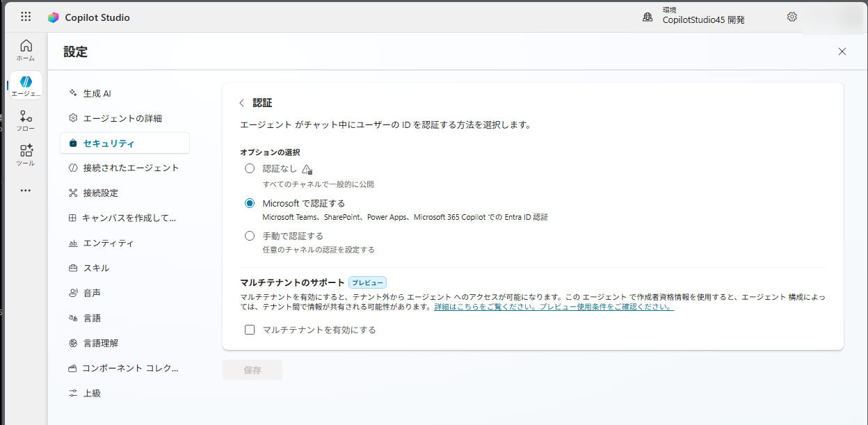Open the セキュリティ settings section
This screenshot has width=868, height=425.
125,143
